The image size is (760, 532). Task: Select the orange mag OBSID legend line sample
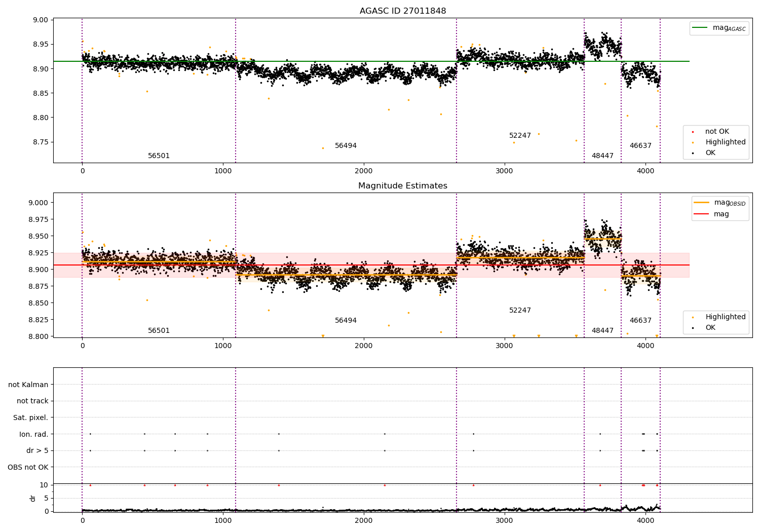tap(702, 203)
